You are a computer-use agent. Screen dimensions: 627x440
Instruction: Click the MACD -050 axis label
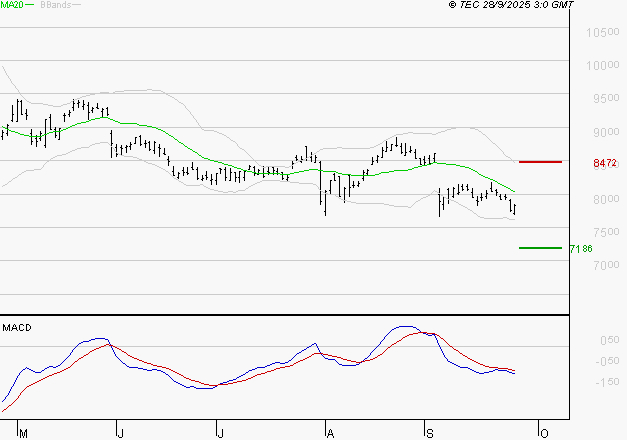(607, 361)
